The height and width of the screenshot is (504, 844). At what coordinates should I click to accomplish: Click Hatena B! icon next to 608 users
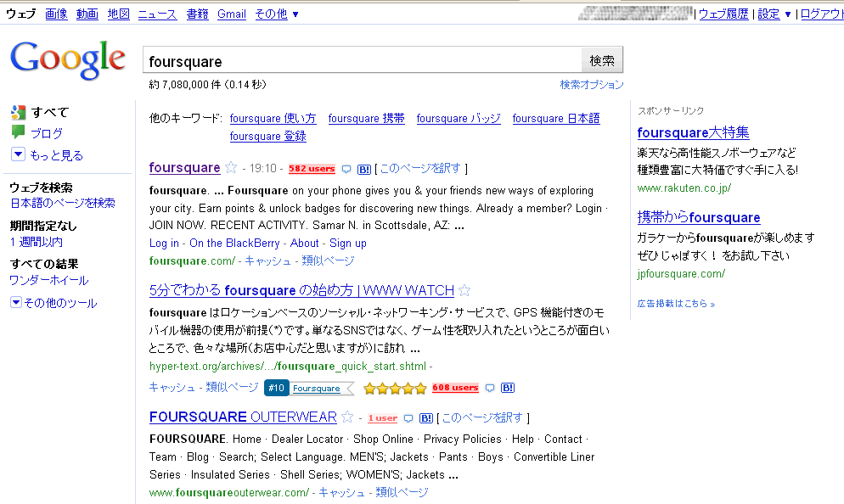click(x=508, y=388)
